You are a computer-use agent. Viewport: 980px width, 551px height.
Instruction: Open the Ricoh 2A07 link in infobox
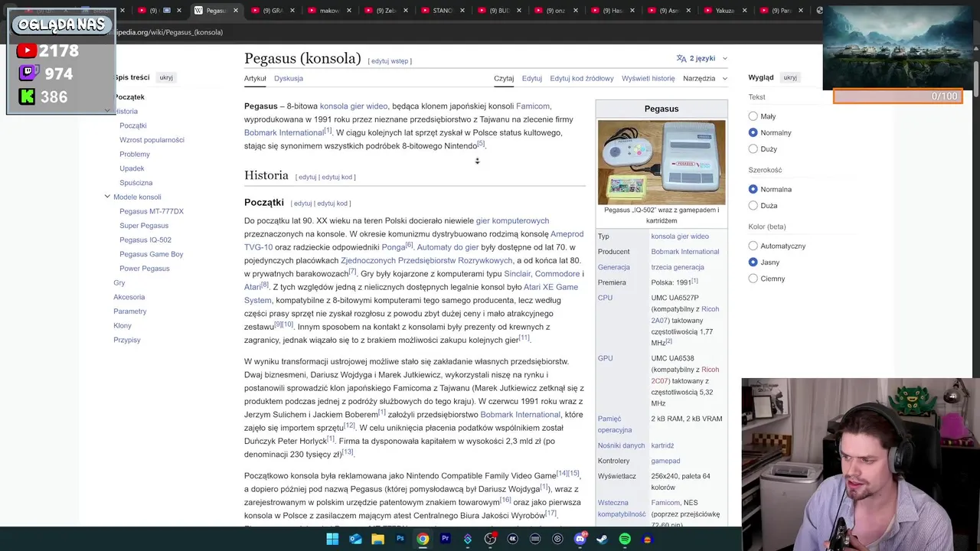pyautogui.click(x=685, y=315)
